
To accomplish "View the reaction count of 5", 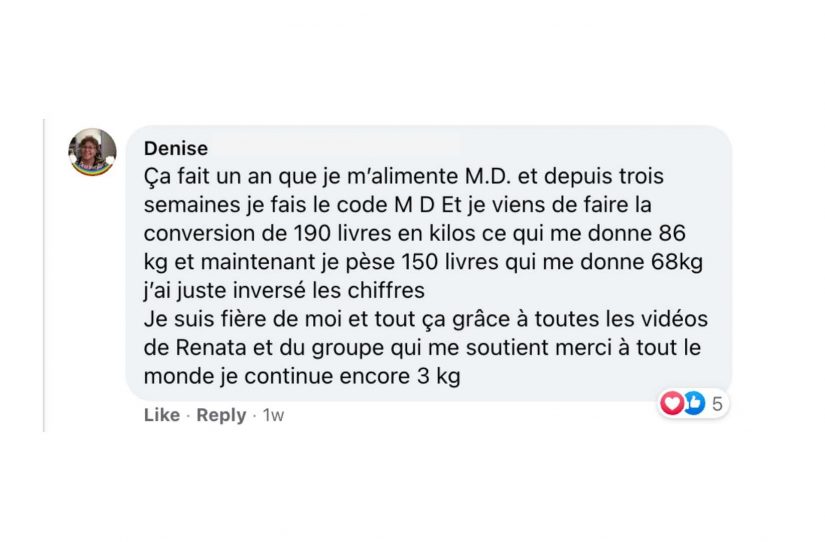I will point(717,404).
